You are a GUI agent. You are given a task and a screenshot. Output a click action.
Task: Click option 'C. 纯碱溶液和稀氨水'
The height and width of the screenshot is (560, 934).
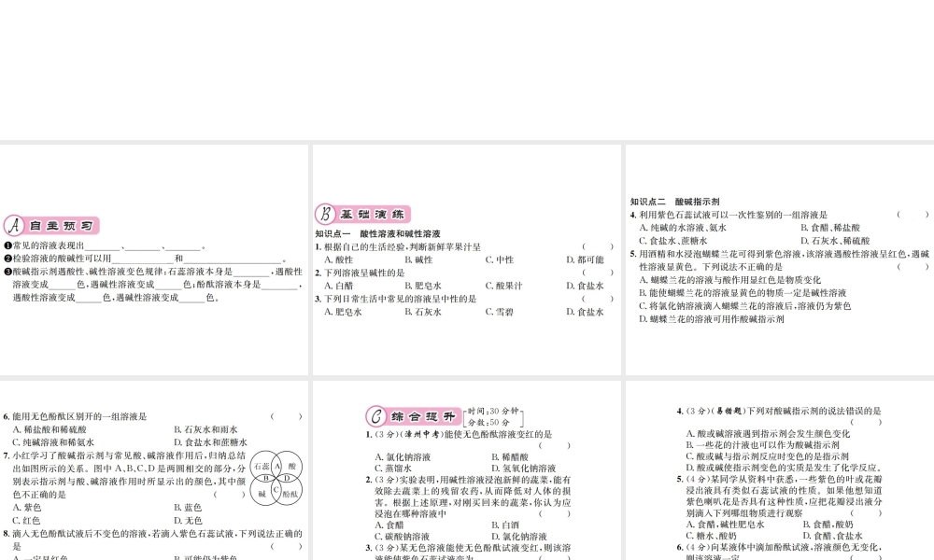pos(53,442)
